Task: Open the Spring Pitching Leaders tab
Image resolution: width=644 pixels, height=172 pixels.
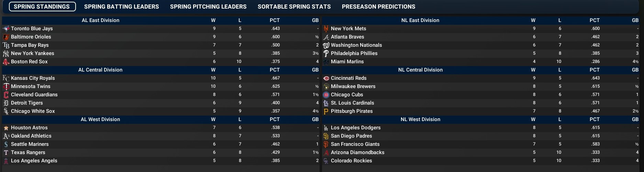Action: (208, 7)
